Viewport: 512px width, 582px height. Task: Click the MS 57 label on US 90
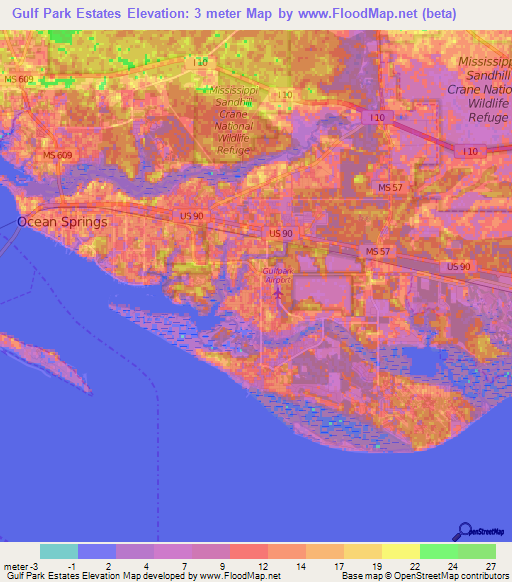tap(378, 251)
